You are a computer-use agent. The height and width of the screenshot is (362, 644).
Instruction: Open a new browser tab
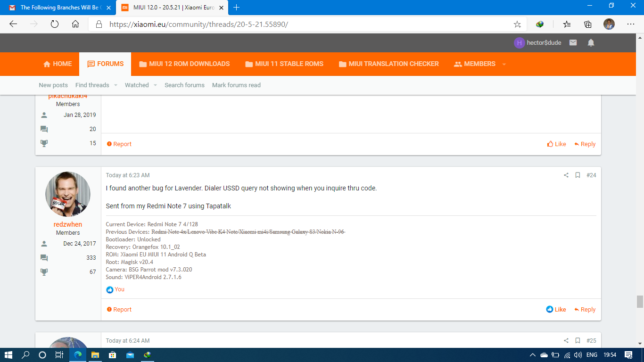[x=236, y=8]
